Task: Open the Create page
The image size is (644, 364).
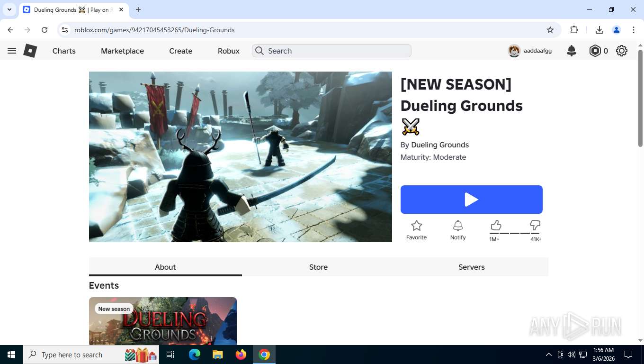Action: (x=181, y=51)
